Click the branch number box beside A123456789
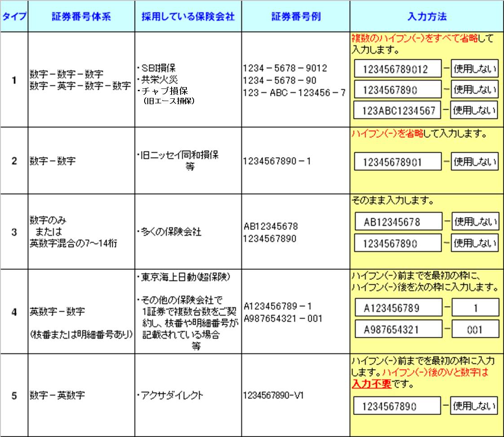Image resolution: width=504 pixels, height=437 pixels. [475, 308]
